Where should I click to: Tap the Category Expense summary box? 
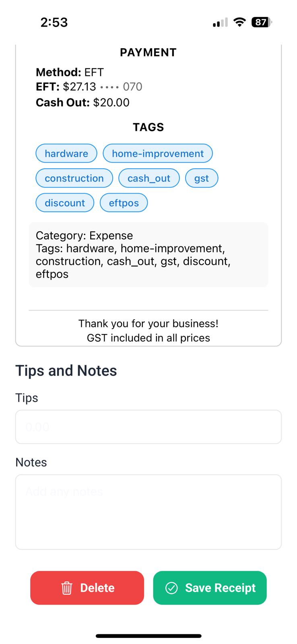(x=148, y=254)
